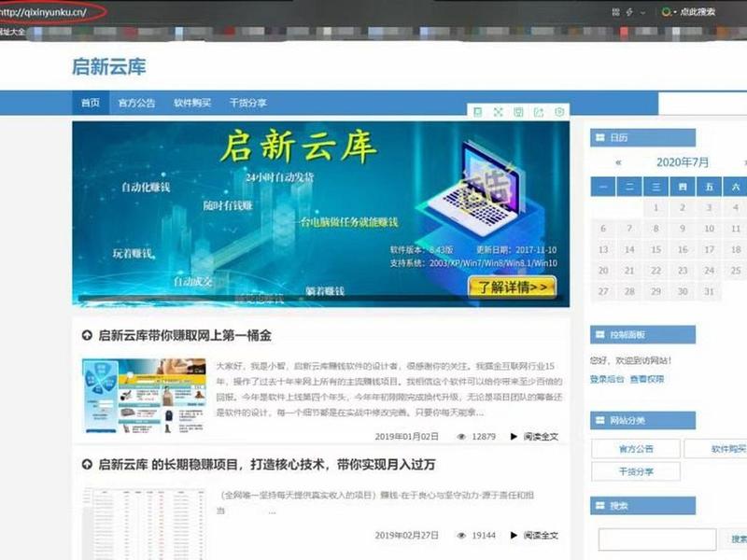Expand the dropdown chevron beside lightning icon

pyautogui.click(x=642, y=12)
